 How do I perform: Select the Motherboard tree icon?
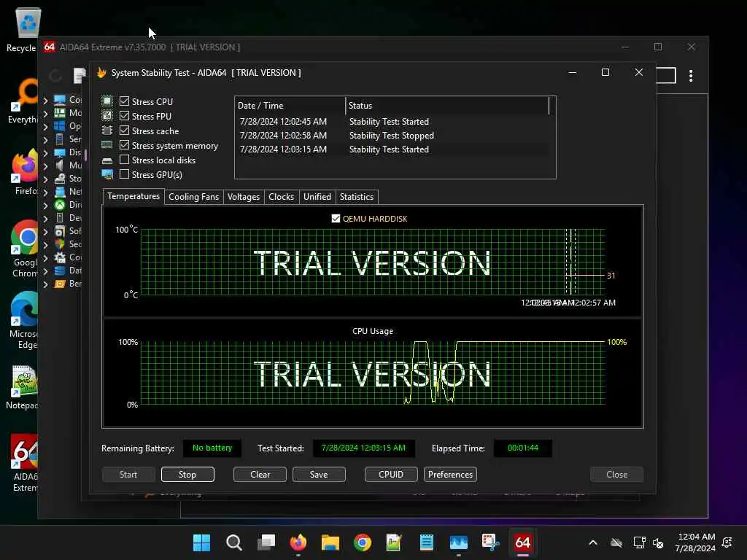point(60,113)
